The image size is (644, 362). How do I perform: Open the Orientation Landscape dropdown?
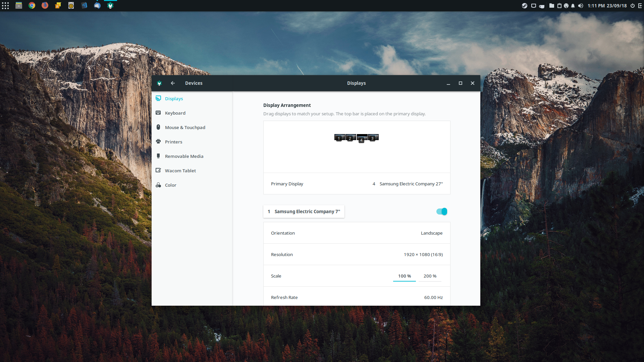(x=357, y=233)
